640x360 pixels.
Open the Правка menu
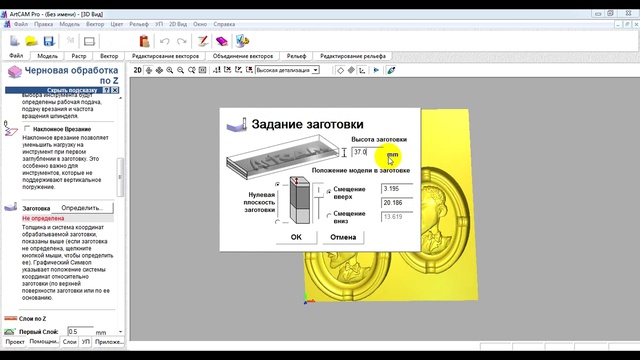[x=43, y=24]
